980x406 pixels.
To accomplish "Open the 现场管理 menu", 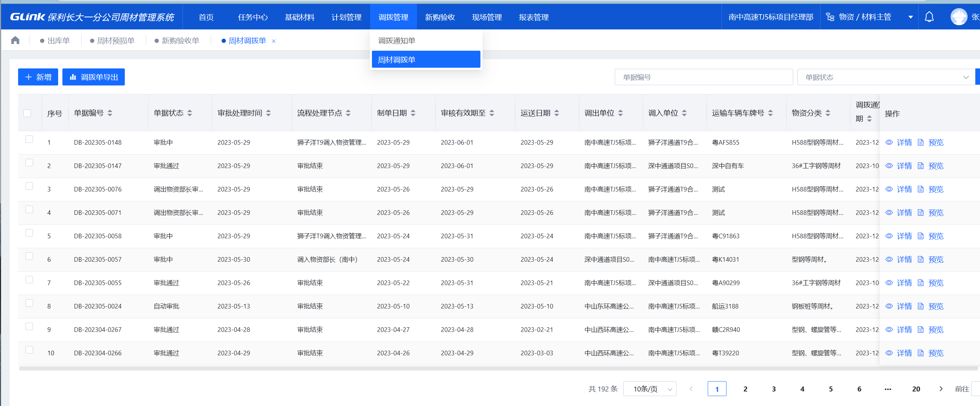I will 487,17.
